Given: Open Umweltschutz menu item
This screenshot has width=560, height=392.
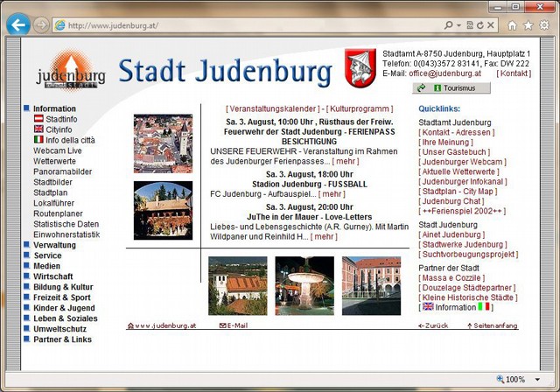Looking at the screenshot, I should click(55, 329).
